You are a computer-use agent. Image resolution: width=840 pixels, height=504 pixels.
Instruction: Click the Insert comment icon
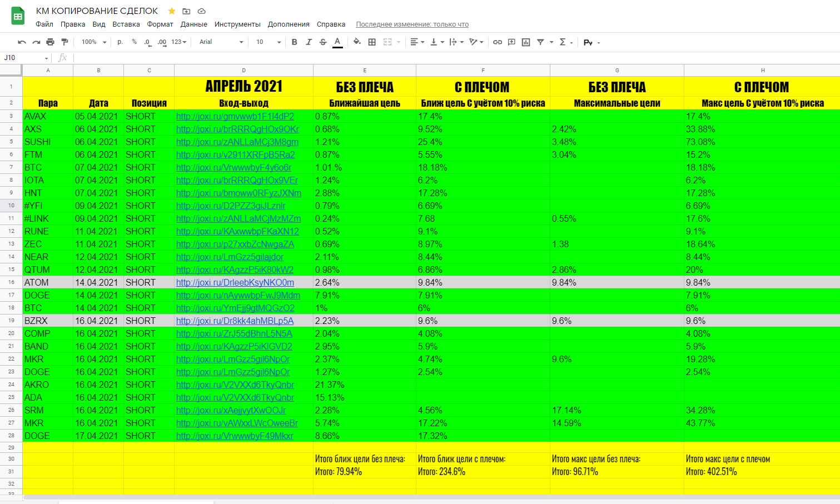(511, 42)
